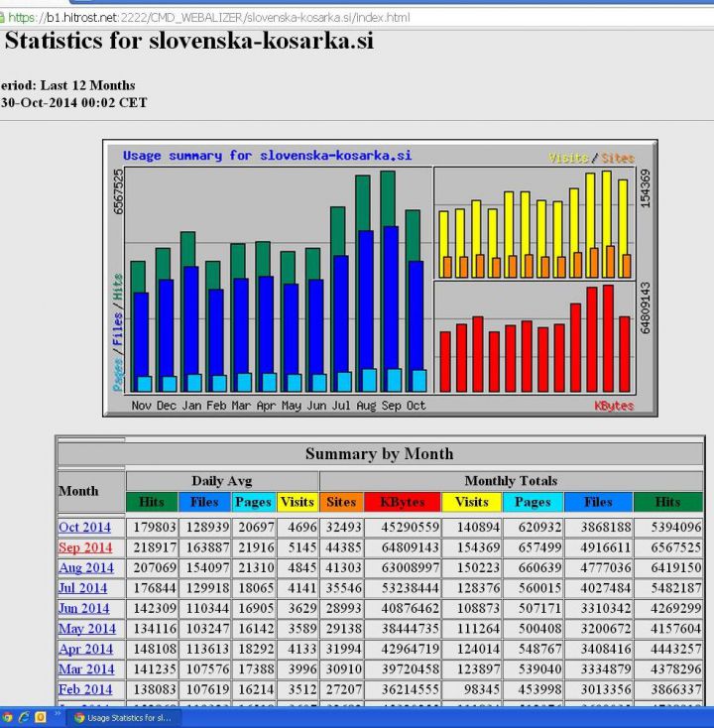Expand the quick launch overflow chevron
The width and height of the screenshot is (714, 728).
[58, 713]
